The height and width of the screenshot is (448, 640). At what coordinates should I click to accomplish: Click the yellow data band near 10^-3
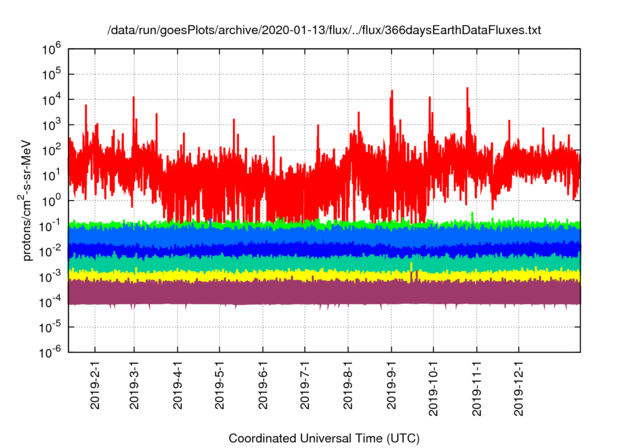click(x=324, y=275)
